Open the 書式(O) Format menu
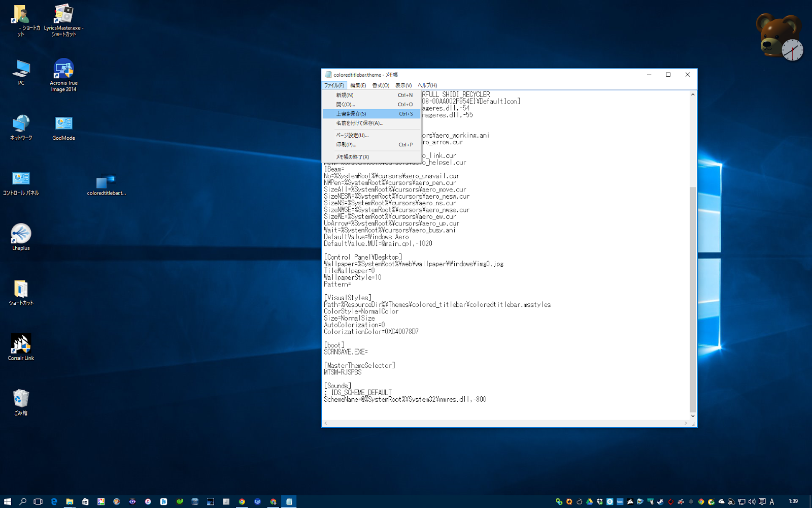812x508 pixels. coord(381,85)
